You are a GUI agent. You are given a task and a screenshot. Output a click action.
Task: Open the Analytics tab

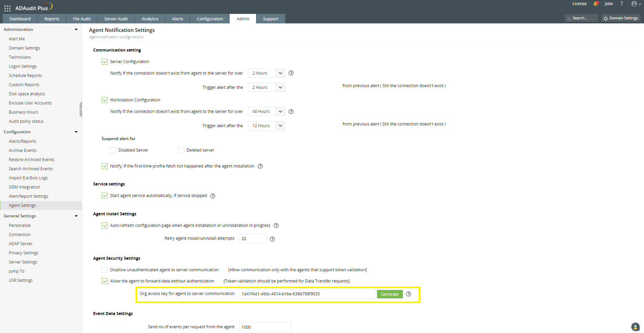149,19
